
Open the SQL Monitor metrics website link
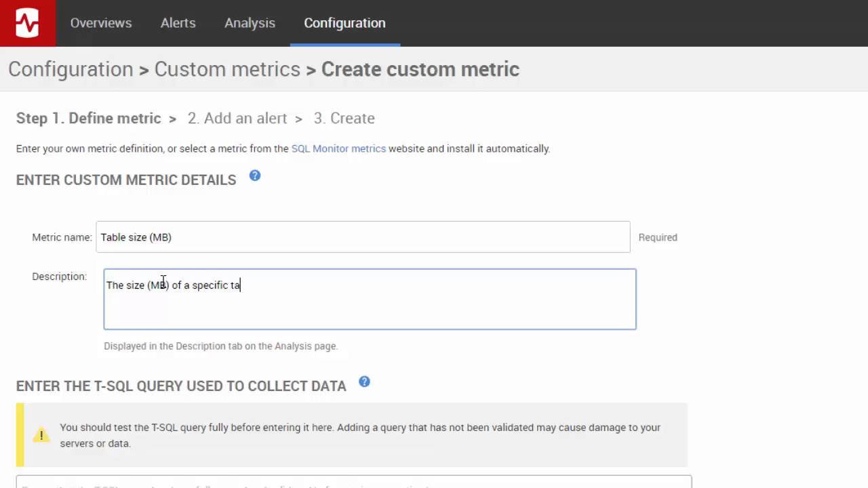[338, 148]
